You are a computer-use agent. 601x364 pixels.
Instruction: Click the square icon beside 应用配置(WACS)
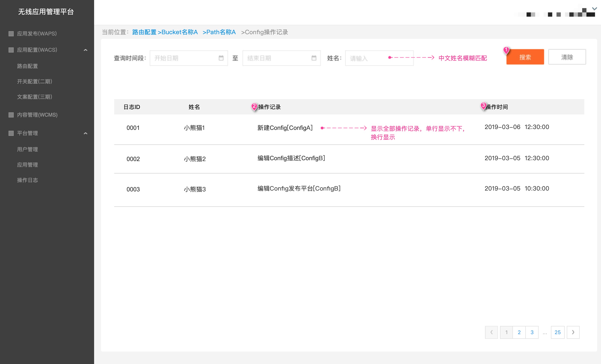pyautogui.click(x=11, y=50)
